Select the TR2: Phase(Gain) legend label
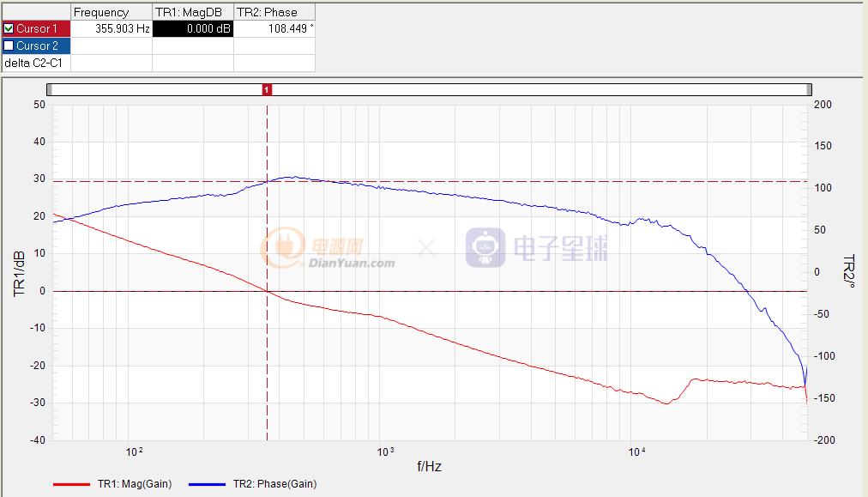 tap(274, 484)
